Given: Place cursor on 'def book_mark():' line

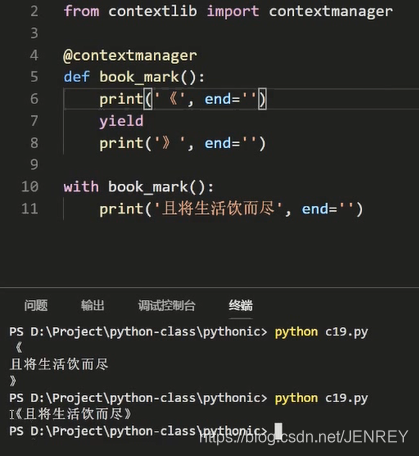Looking at the screenshot, I should click(134, 77).
